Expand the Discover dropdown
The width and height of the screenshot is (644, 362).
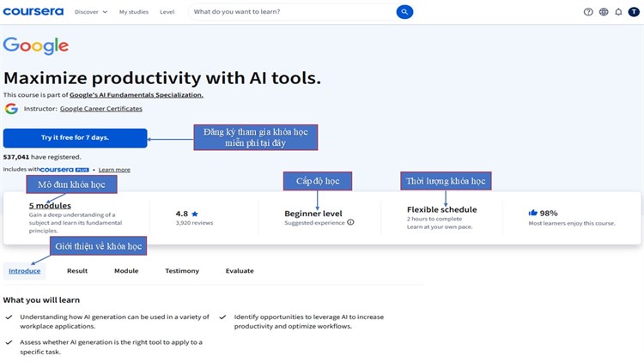click(91, 12)
